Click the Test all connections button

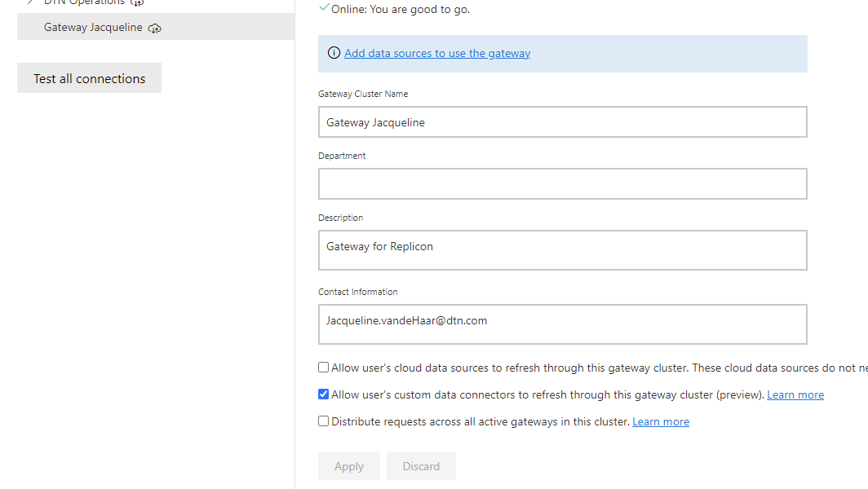click(x=89, y=78)
